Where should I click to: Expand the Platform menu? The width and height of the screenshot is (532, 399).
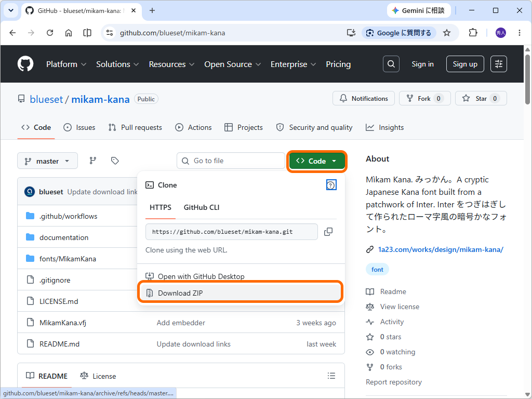click(x=66, y=64)
